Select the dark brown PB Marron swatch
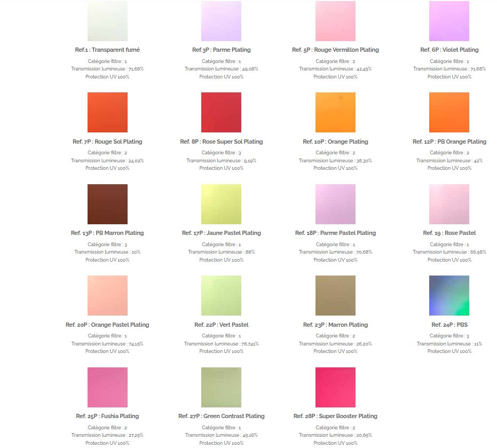The height and width of the screenshot is (448, 497). (x=107, y=204)
